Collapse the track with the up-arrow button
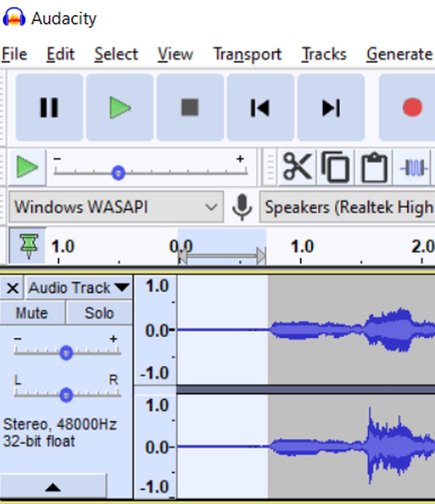 53,486
